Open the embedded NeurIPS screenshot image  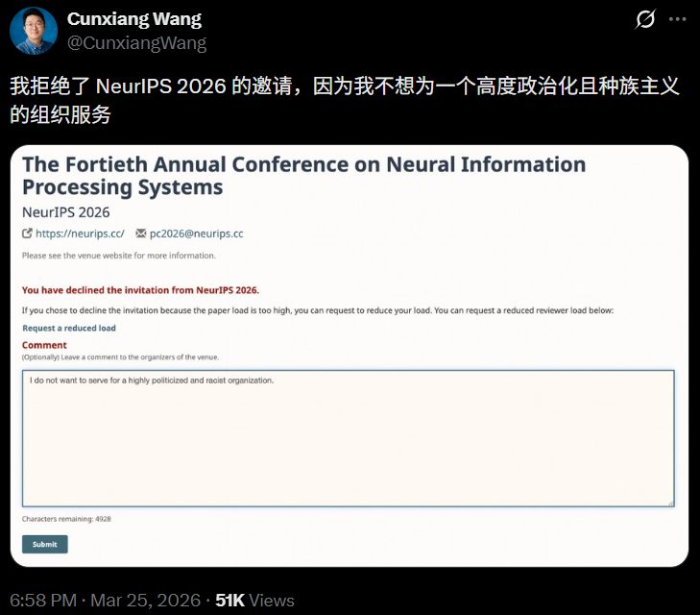350,356
